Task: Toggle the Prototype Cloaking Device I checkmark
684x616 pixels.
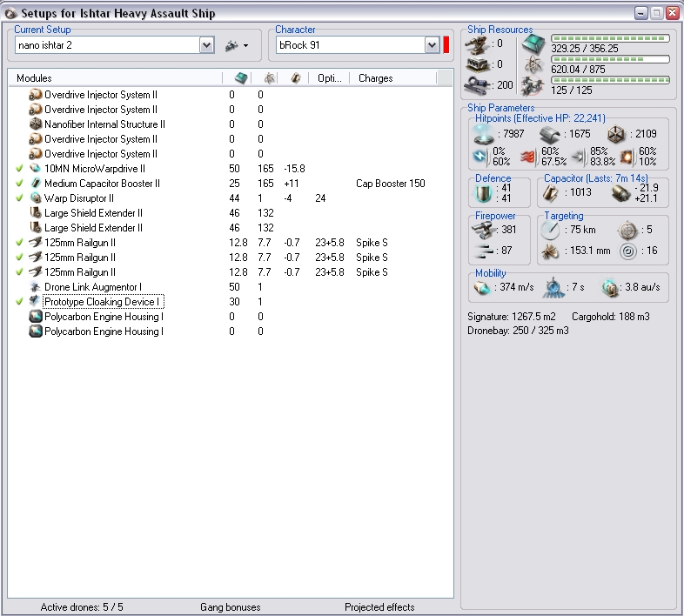Action: tap(19, 302)
